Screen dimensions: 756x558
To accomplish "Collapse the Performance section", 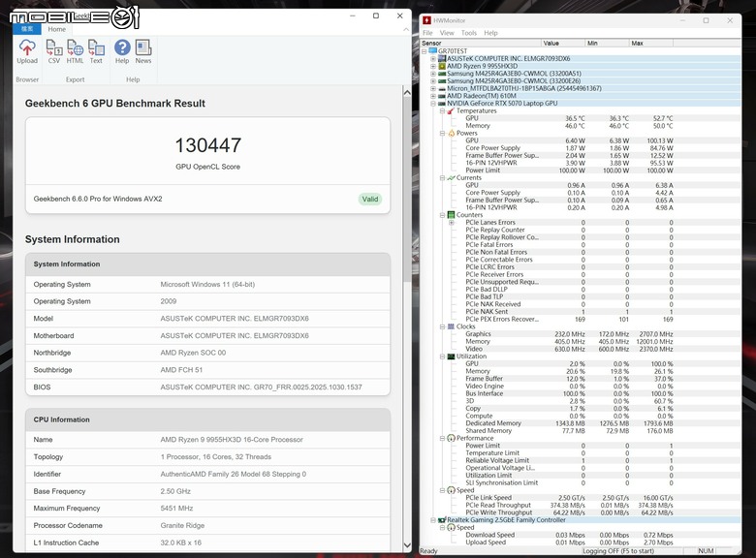I will pos(442,438).
